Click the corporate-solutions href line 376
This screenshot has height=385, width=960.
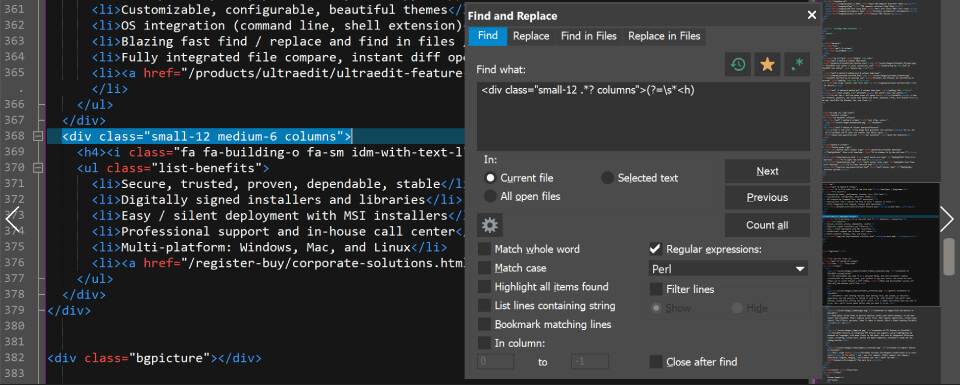(x=279, y=263)
